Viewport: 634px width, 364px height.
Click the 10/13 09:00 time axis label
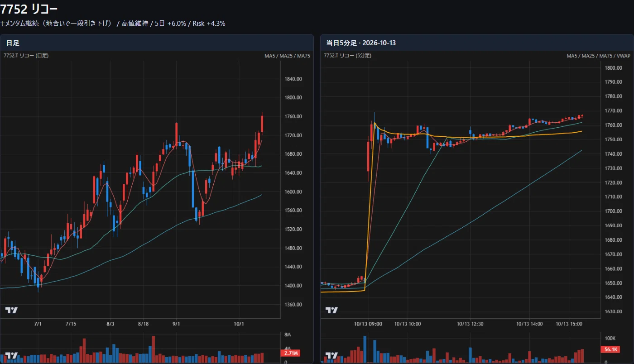point(368,324)
